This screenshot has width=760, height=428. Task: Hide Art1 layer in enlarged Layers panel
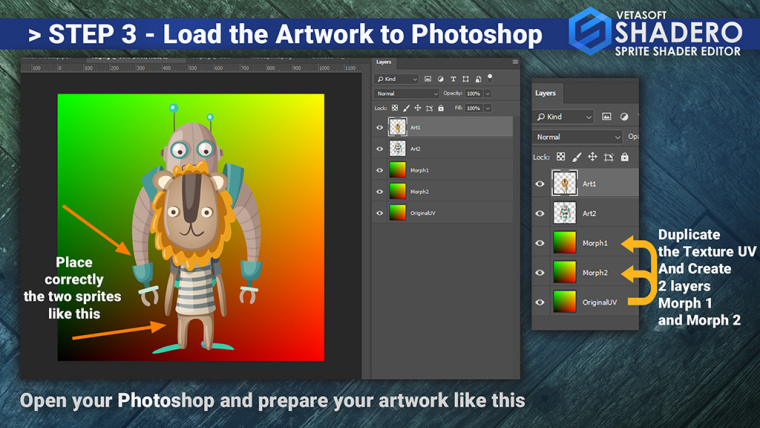(539, 184)
